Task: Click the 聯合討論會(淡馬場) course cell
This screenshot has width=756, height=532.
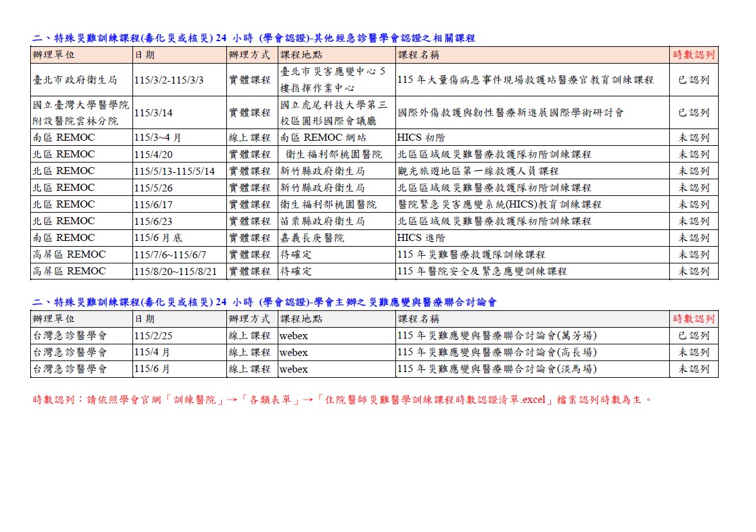Action: [496, 369]
